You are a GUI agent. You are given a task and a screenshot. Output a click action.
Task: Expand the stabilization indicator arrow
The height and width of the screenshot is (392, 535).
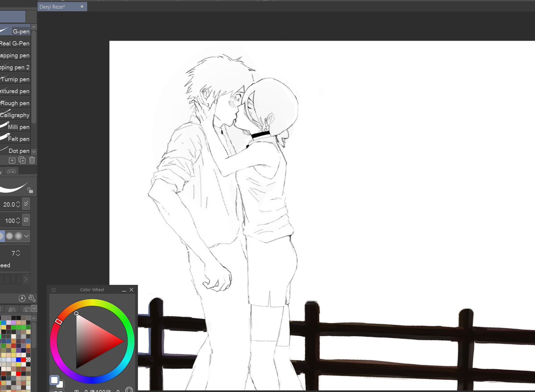[25, 279]
